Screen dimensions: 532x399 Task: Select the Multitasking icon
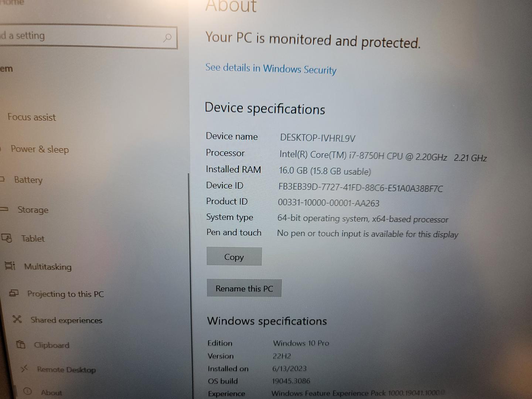[x=10, y=266]
